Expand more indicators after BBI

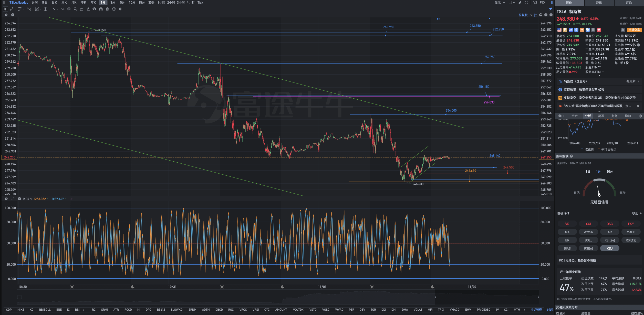click(x=84, y=310)
